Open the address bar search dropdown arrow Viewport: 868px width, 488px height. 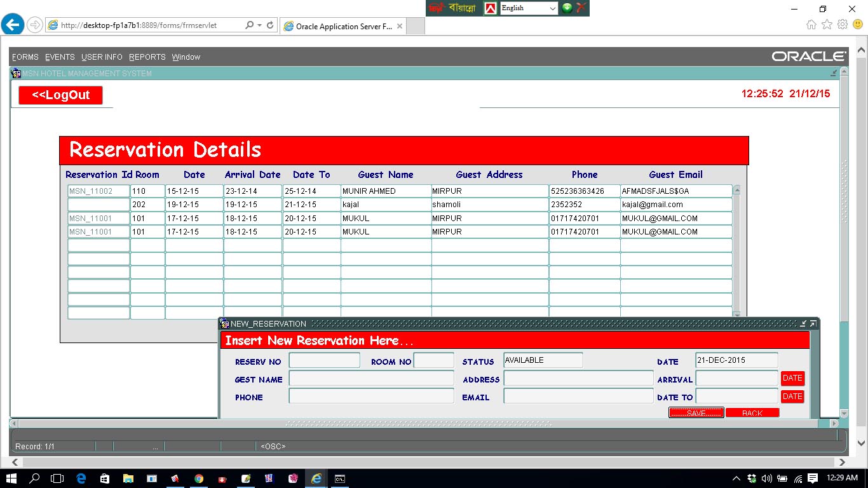259,25
